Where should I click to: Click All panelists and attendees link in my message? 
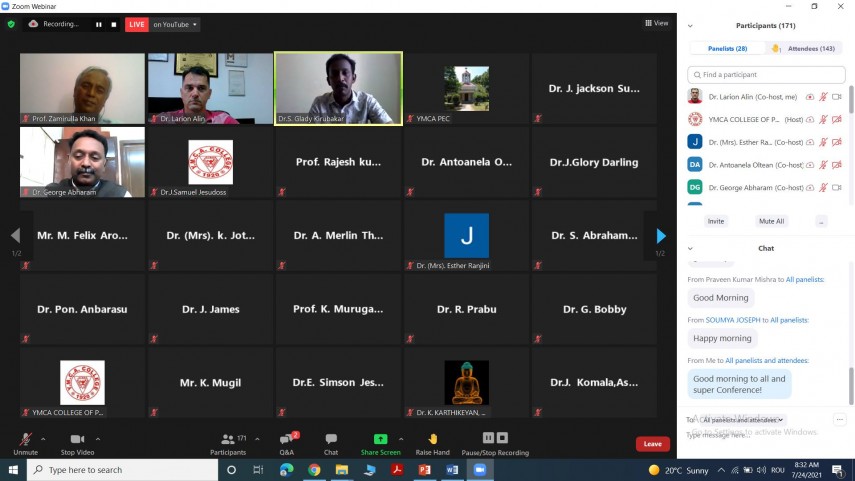tap(766, 360)
